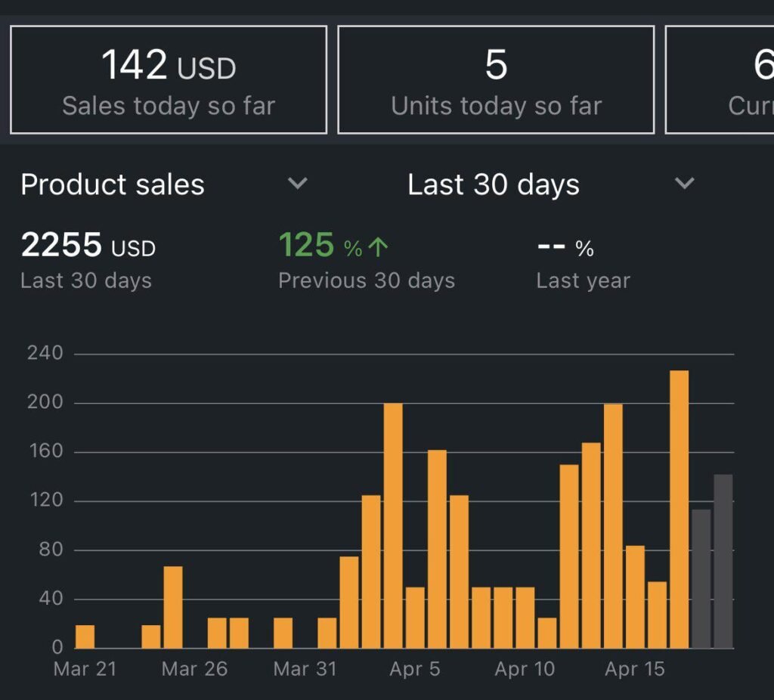Open the Sales today so far card
774x700 pixels.
169,80
